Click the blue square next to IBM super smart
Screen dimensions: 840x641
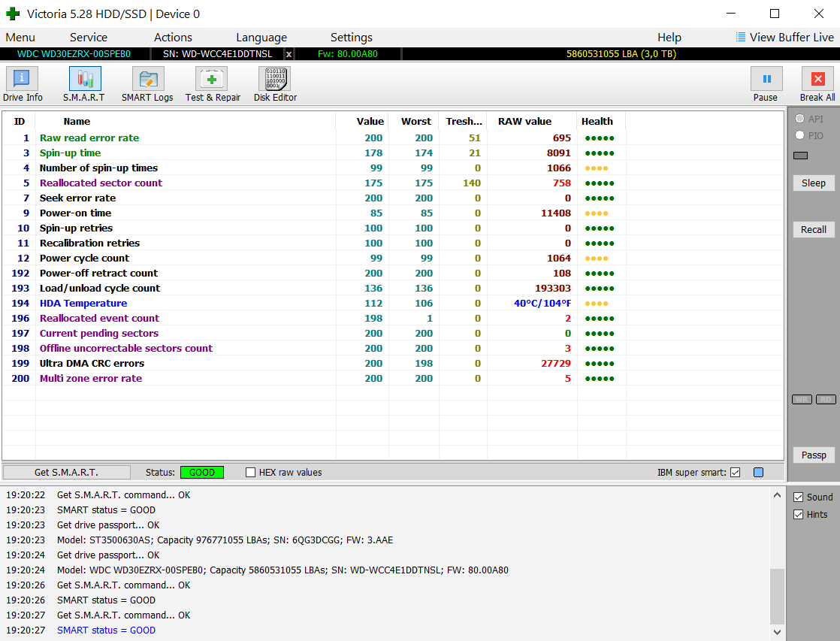[x=758, y=472]
